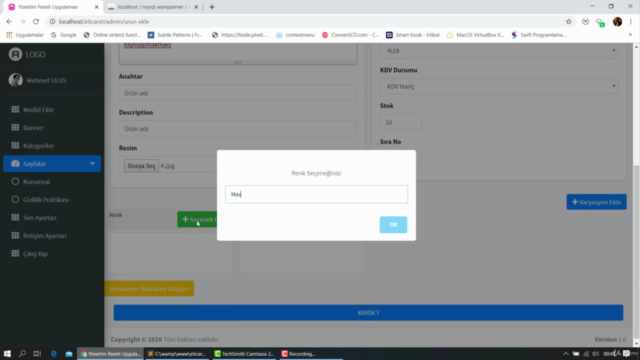Click the address bar URL
640x360 pixels.
104,21
